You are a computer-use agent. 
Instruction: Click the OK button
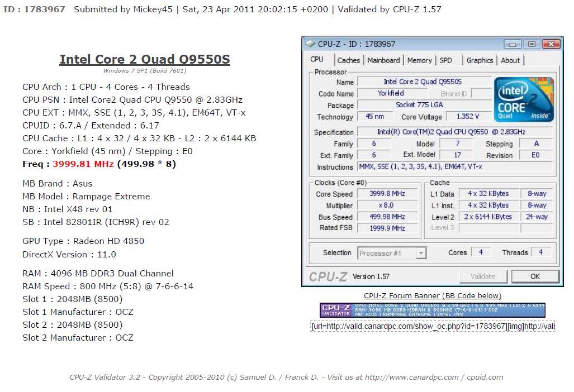click(535, 276)
